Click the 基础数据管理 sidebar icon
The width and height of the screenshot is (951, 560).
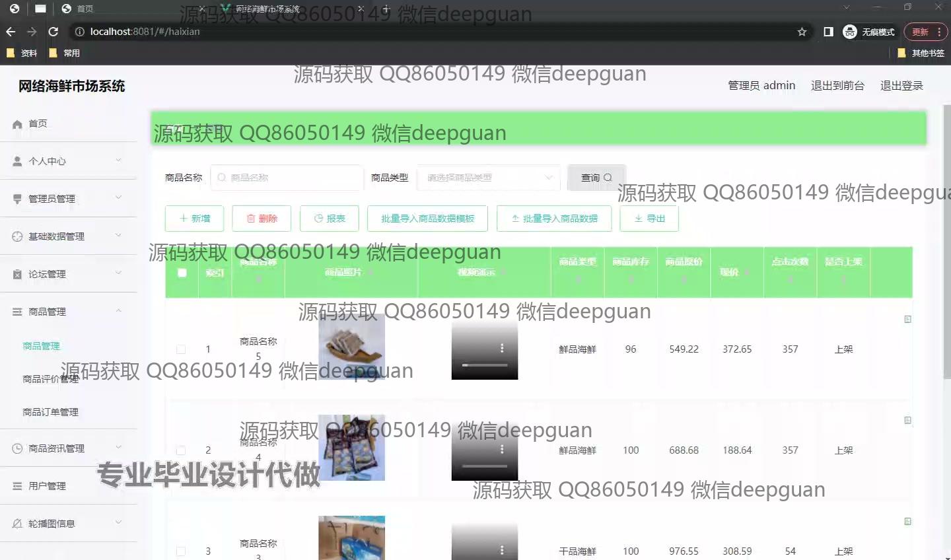point(17,236)
